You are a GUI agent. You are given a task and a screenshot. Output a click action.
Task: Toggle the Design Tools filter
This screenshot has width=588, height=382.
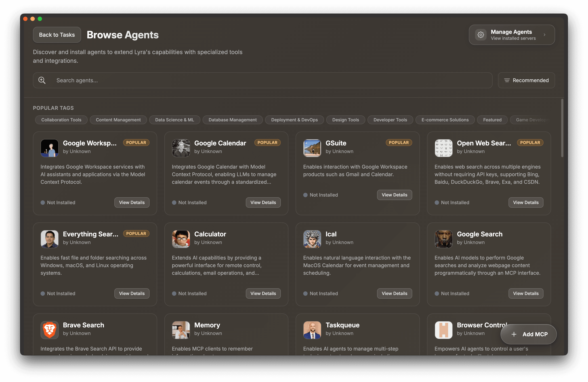point(346,120)
